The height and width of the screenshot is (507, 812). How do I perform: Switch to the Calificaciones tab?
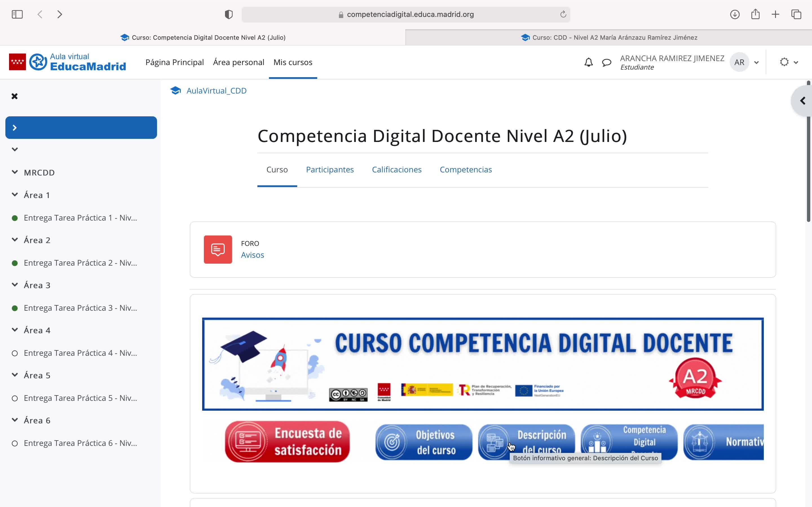coord(397,170)
